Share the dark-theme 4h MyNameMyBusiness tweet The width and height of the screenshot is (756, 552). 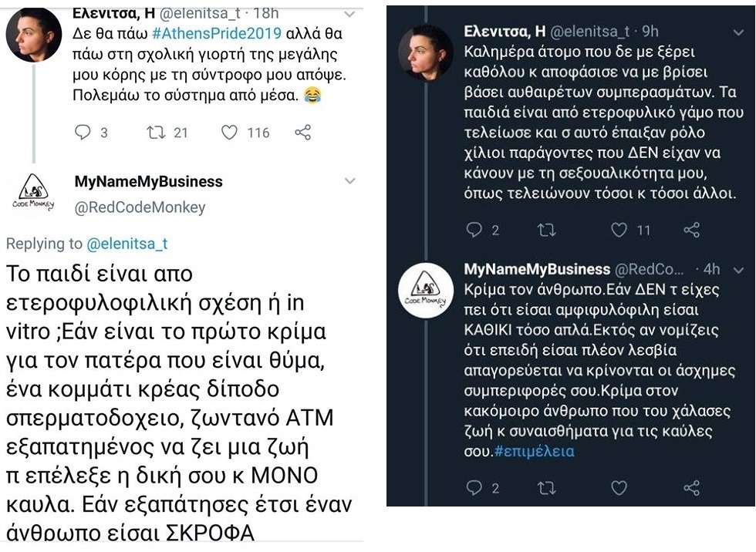[692, 487]
